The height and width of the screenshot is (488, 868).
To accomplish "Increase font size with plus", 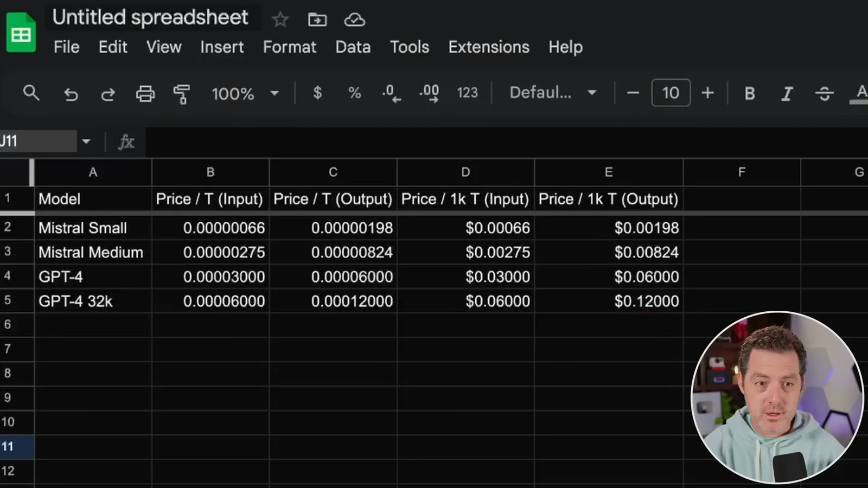I will click(707, 93).
